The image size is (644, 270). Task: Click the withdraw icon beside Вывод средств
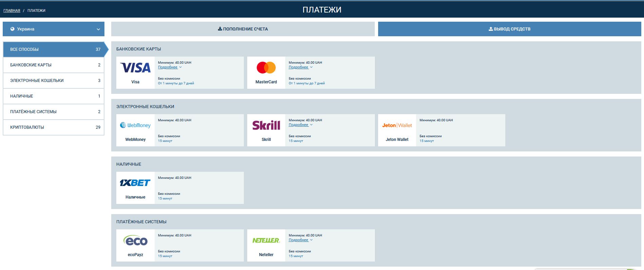tap(491, 29)
